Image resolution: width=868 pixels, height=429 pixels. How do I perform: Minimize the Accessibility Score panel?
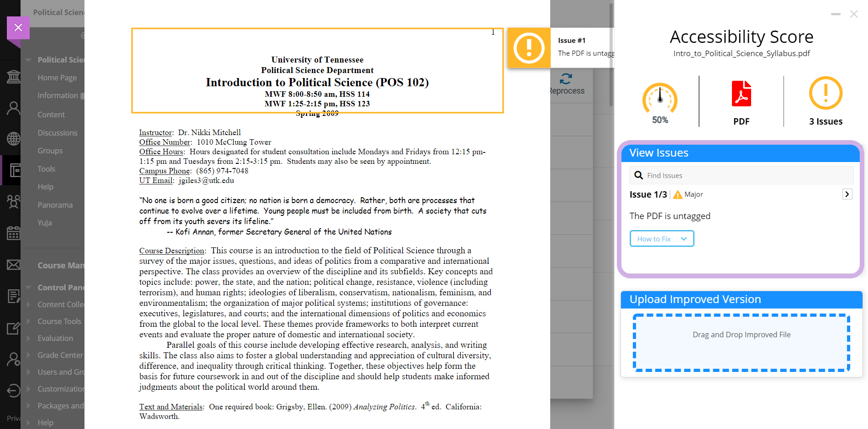pyautogui.click(x=836, y=14)
